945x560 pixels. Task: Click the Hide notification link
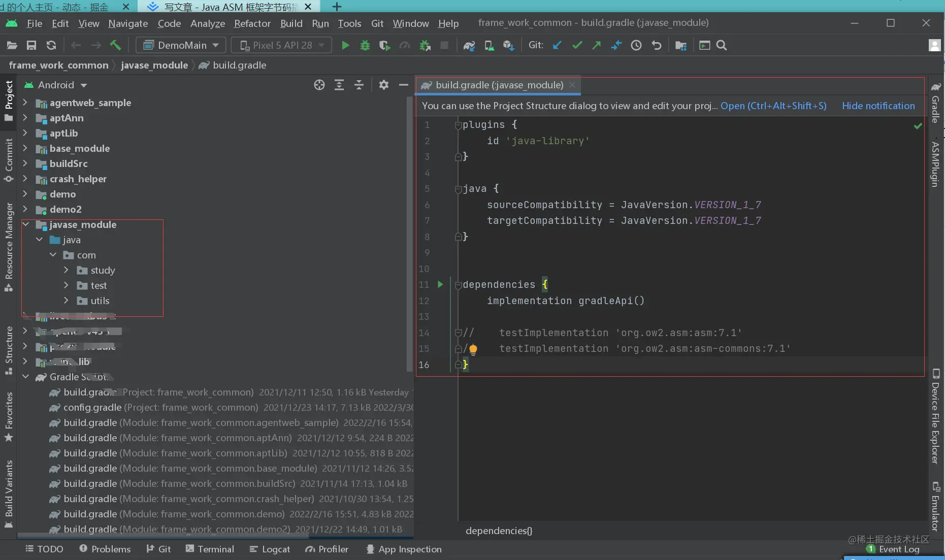pyautogui.click(x=878, y=106)
